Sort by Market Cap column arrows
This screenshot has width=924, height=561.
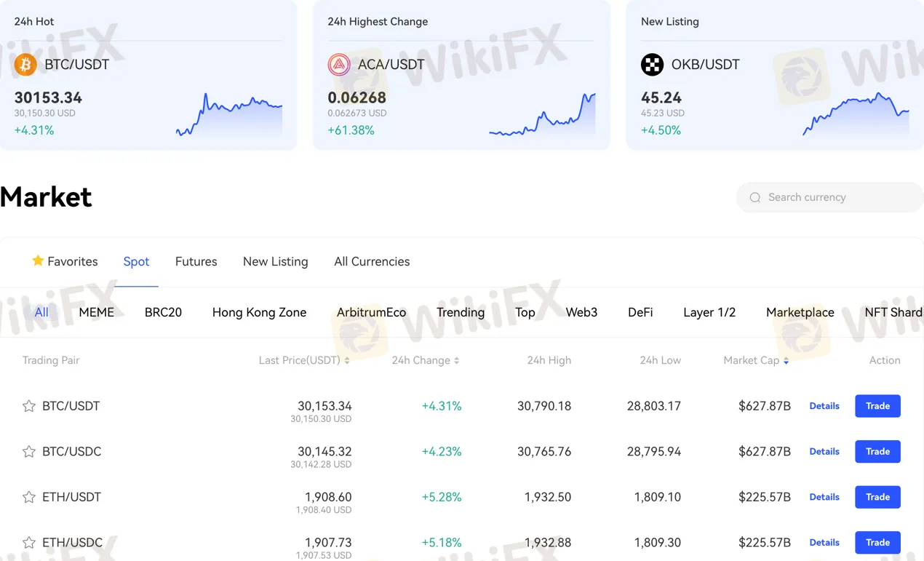coord(786,360)
